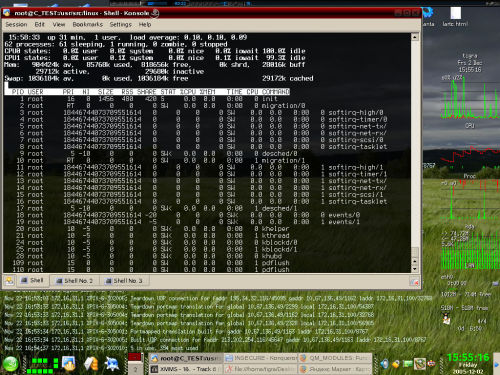This screenshot has width=500, height=375.
Task: Click the Swap statistics line
Action: tap(159, 78)
